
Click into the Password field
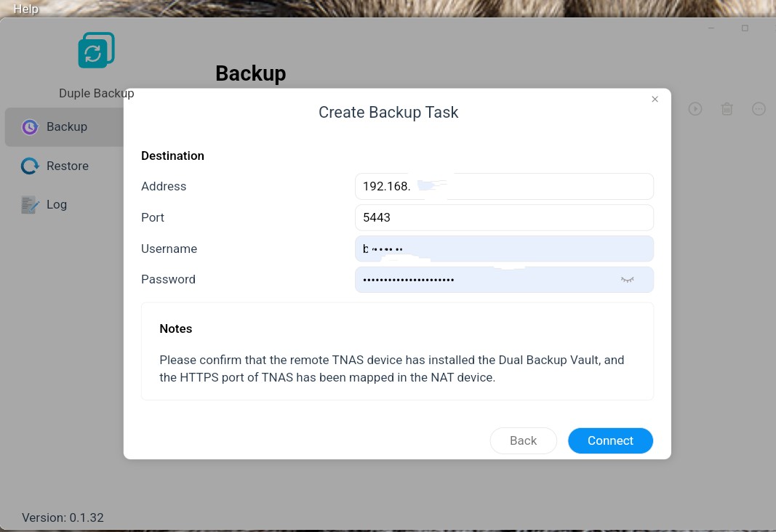[x=504, y=280]
